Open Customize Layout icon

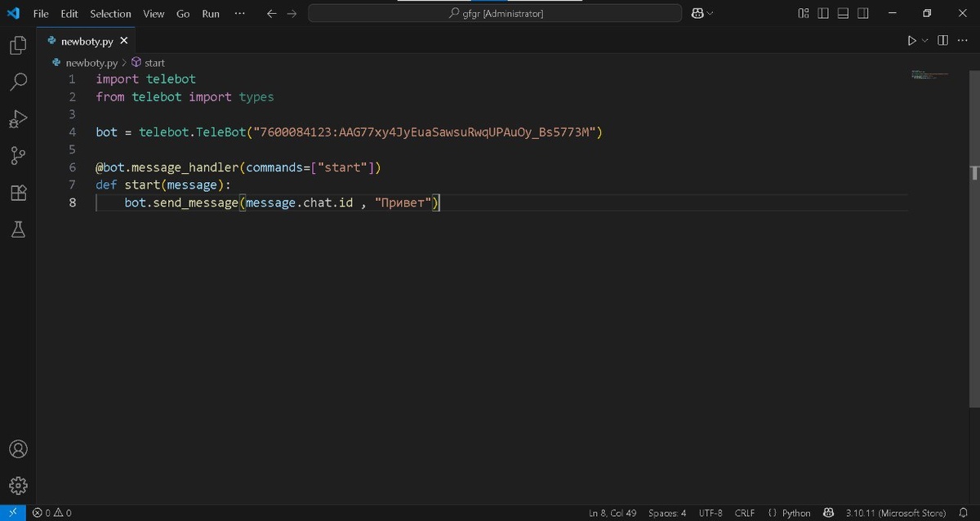pyautogui.click(x=804, y=13)
